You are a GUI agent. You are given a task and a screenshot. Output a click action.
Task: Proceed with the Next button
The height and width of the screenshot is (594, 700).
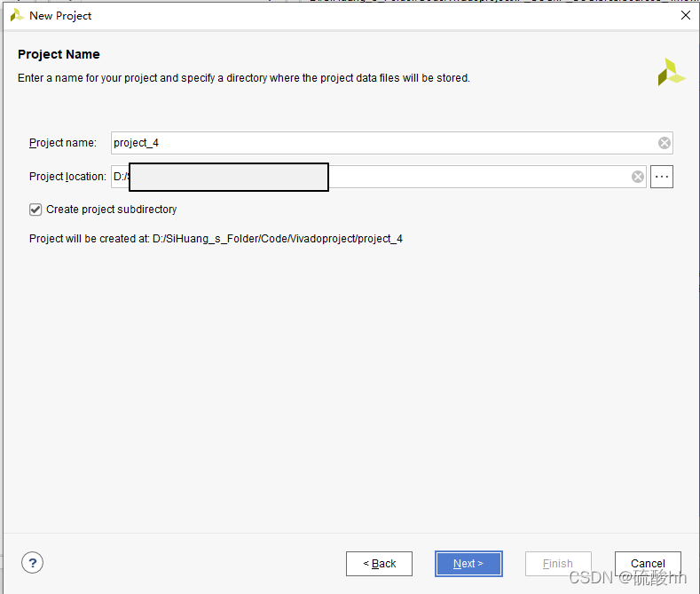468,564
